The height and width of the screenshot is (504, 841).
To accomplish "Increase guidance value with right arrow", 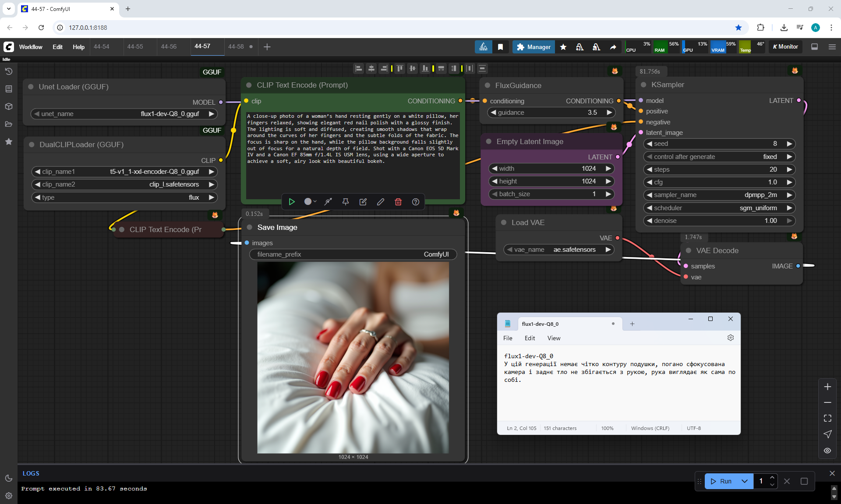I will (x=609, y=113).
